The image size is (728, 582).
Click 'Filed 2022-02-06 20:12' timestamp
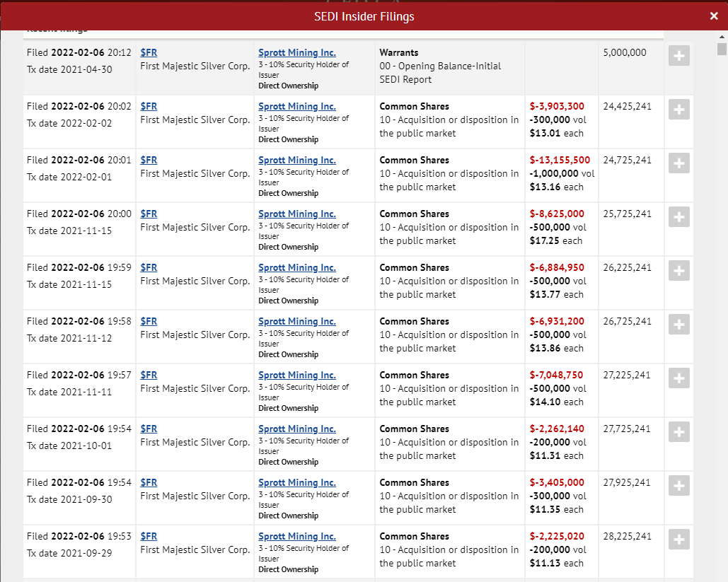pos(79,52)
